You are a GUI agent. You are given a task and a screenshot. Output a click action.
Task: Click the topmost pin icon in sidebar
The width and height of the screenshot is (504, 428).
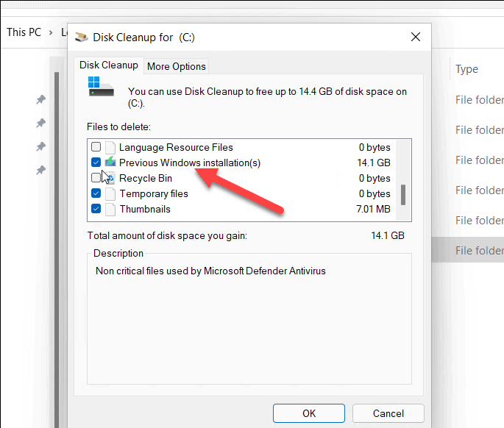pyautogui.click(x=41, y=100)
